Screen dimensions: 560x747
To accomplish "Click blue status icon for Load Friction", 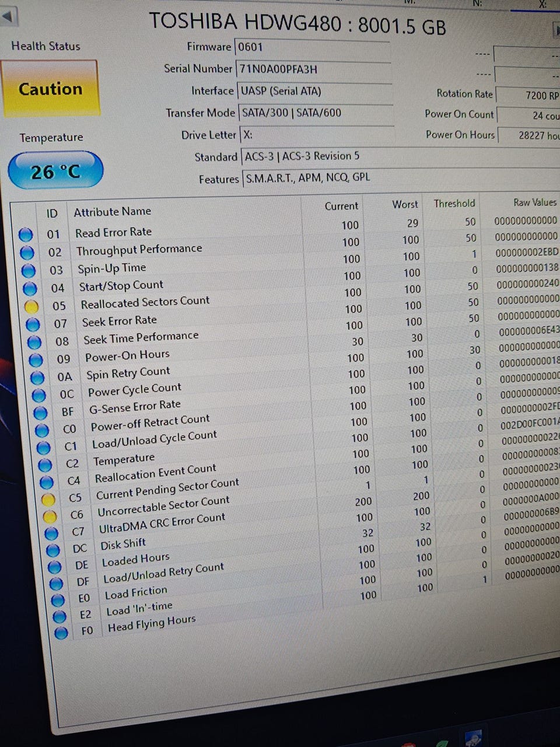I will (x=58, y=600).
